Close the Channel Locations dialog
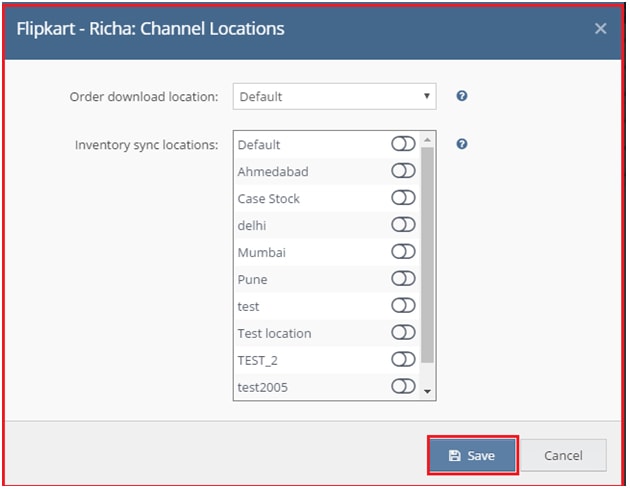The height and width of the screenshot is (489, 630). click(x=600, y=29)
